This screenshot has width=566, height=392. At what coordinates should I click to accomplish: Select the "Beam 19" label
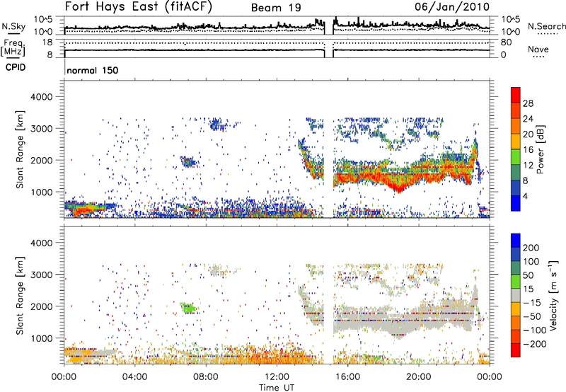tap(276, 8)
